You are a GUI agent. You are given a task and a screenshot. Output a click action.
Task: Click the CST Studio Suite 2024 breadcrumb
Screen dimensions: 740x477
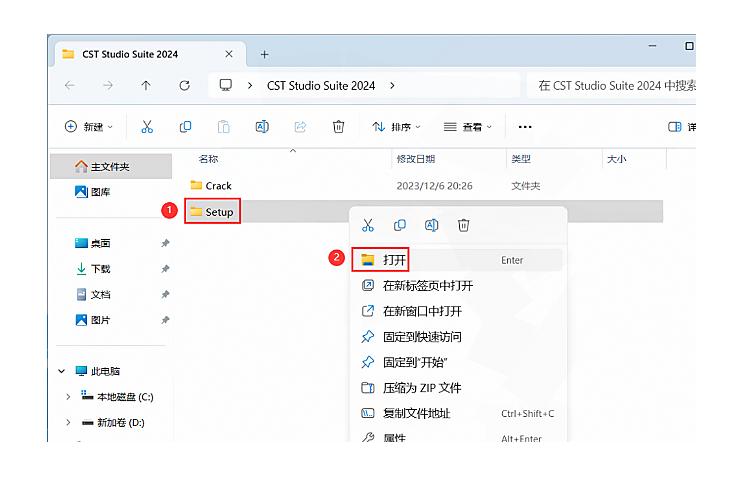[x=321, y=85]
